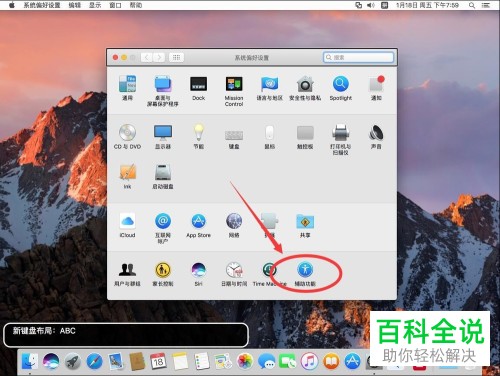Image resolution: width=500 pixels, height=376 pixels.
Task: Open Desktop & Screen Saver preferences
Action: (163, 90)
